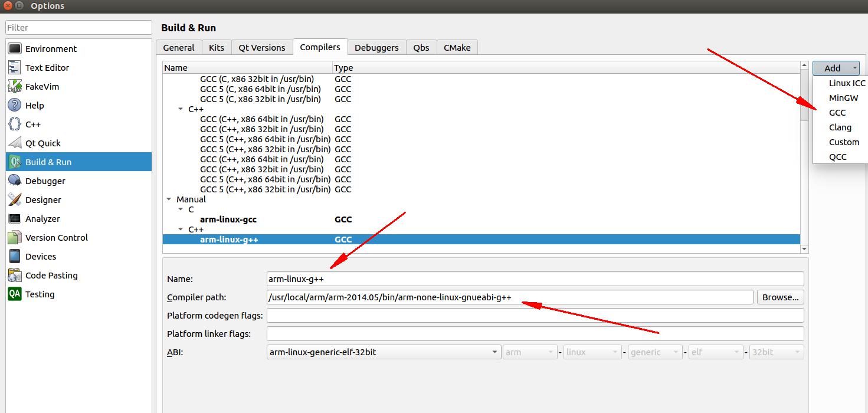Open the Debuggers tab

[376, 48]
